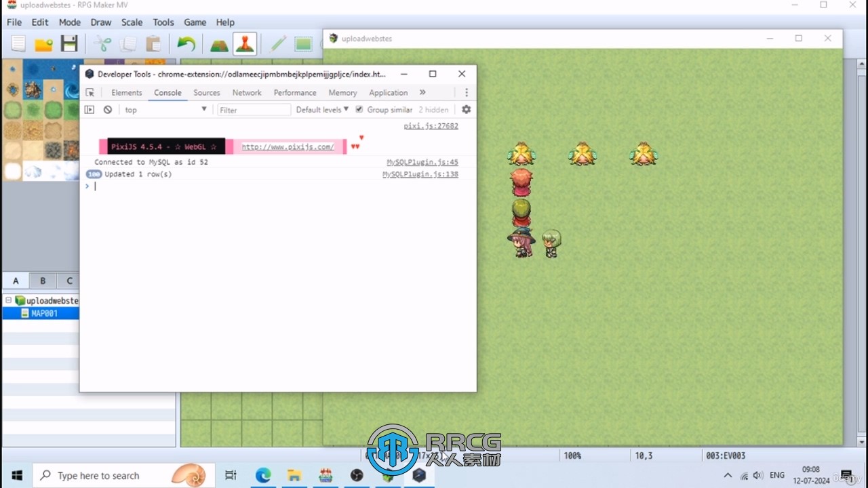Click the inspect element picker icon
Image resolution: width=868 pixels, height=488 pixels.
(x=90, y=93)
